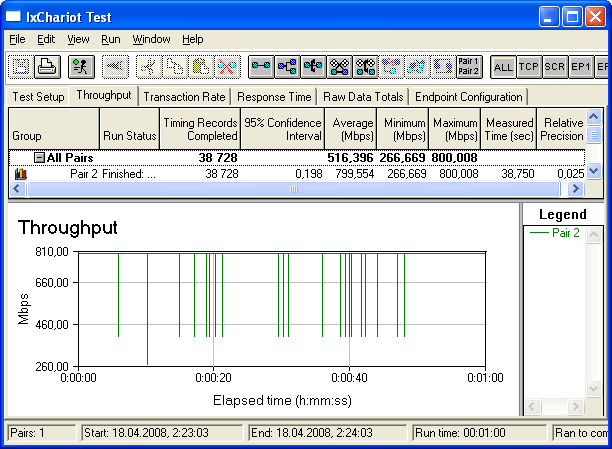The image size is (612, 449).
Task: Open the Help menu
Action: coord(193,39)
